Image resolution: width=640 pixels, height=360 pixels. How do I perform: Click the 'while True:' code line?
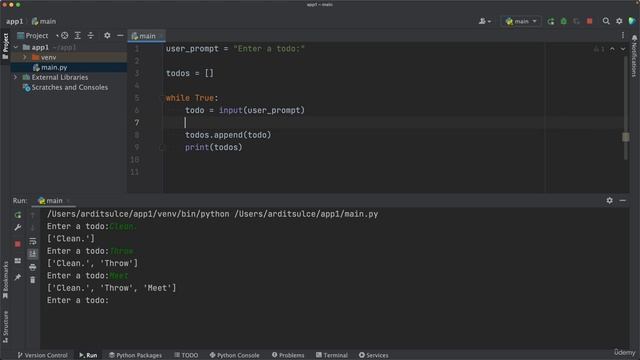192,98
